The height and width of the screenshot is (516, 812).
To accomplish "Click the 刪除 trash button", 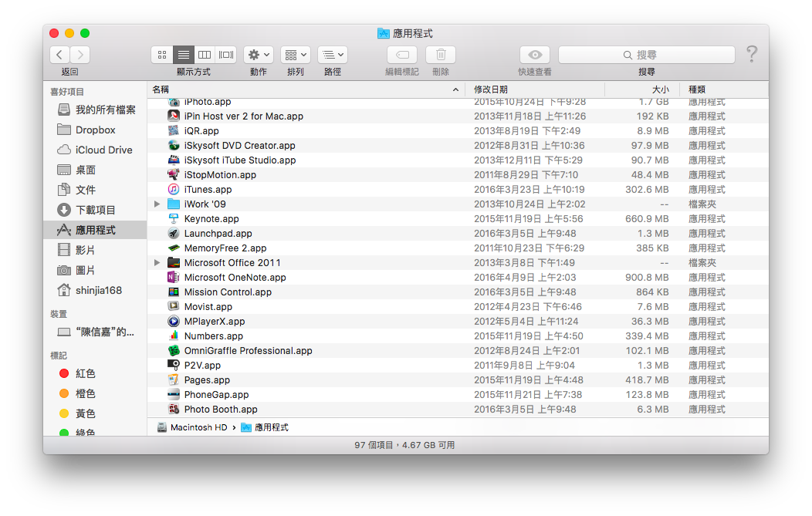I will [441, 55].
